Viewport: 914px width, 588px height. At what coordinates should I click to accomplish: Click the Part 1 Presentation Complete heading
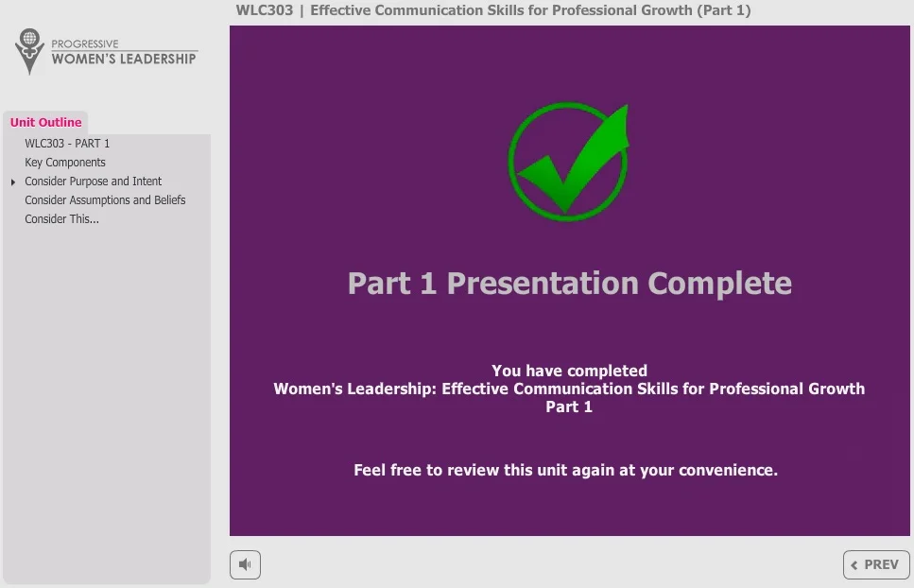pyautogui.click(x=570, y=284)
